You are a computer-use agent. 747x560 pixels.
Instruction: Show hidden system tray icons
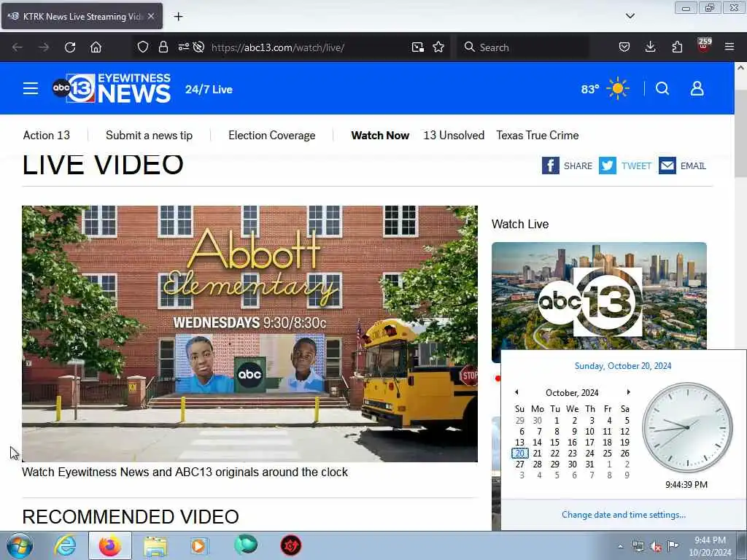coord(620,547)
